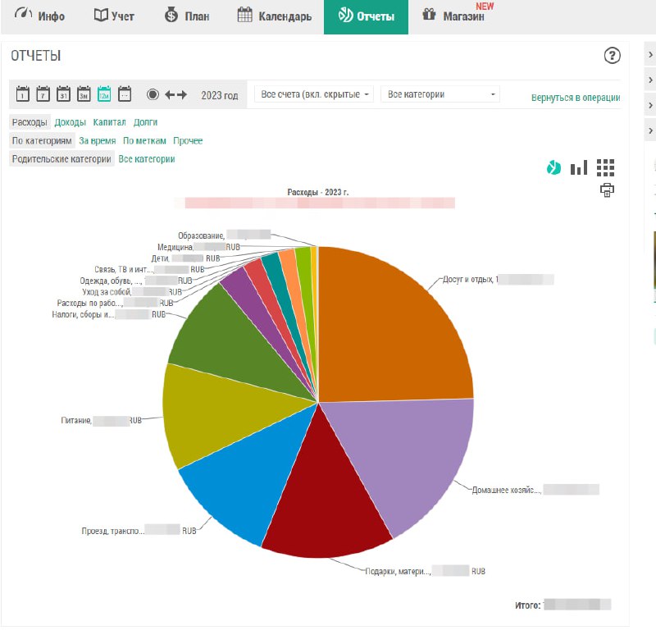Screen dimensions: 656x644
Task: Select the 1-day calendar period icon
Action: tap(23, 94)
